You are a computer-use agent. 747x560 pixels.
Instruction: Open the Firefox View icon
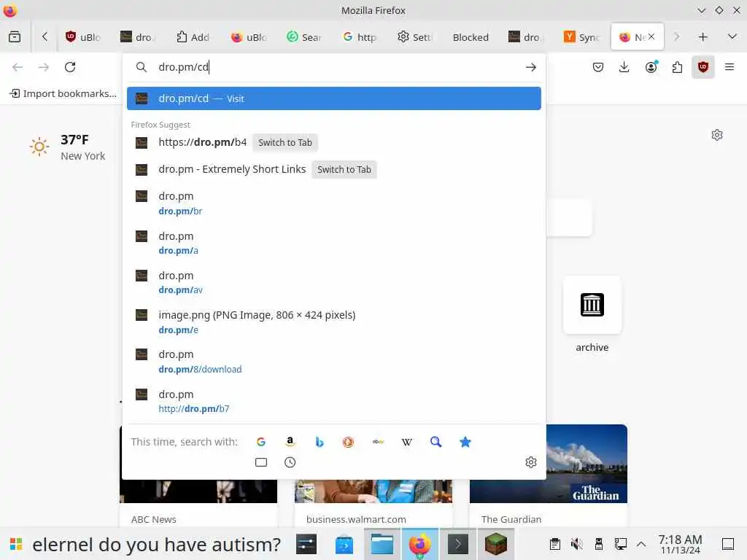click(x=15, y=36)
